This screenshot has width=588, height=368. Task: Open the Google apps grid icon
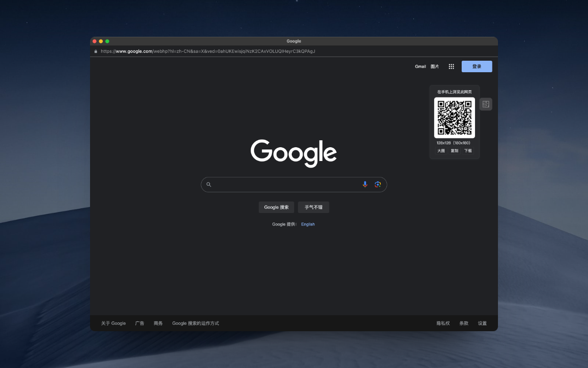(451, 67)
